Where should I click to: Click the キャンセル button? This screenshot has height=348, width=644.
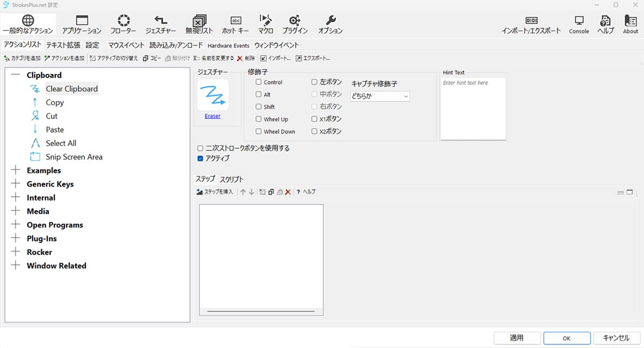click(x=616, y=338)
